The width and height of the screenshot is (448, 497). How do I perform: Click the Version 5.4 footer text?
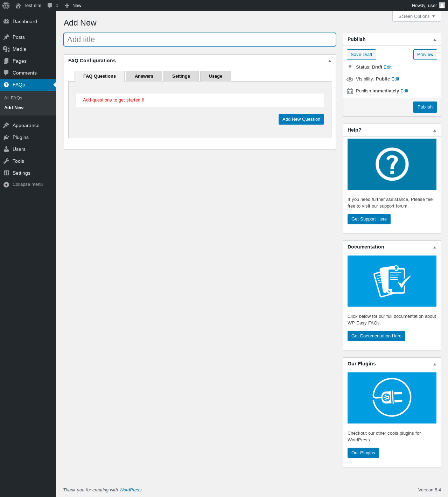pos(429,490)
